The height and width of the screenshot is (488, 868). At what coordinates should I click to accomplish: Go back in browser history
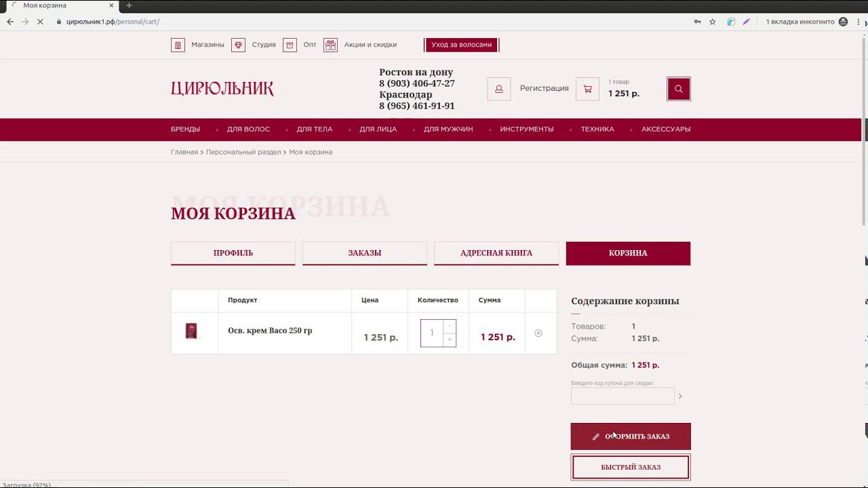click(x=10, y=22)
